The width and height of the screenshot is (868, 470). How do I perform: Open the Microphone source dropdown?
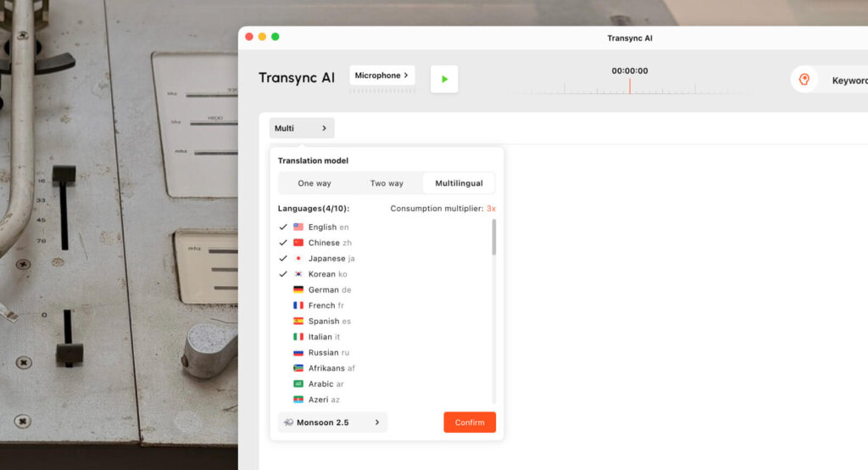(x=382, y=76)
